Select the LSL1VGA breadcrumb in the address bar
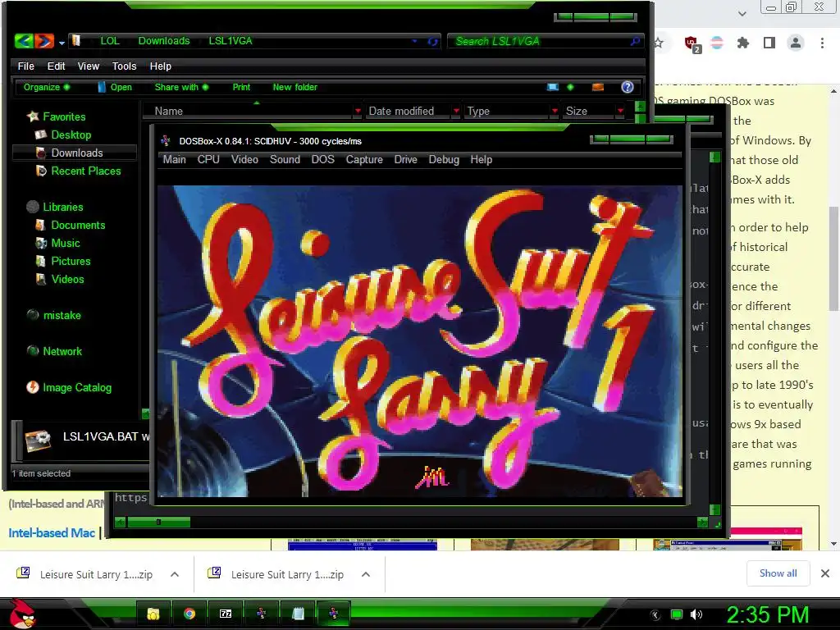The image size is (840, 630). pyautogui.click(x=231, y=41)
